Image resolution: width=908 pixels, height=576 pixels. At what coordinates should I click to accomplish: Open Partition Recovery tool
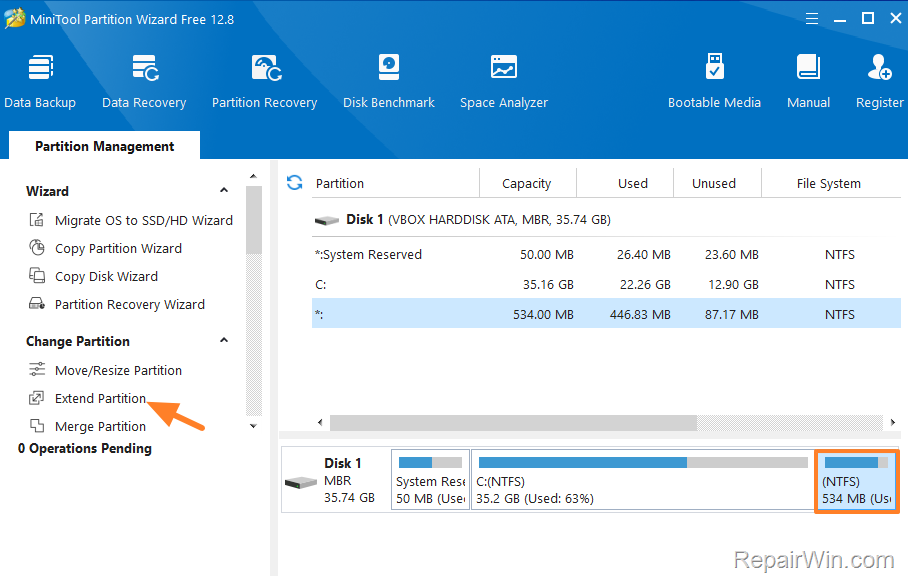coord(264,81)
